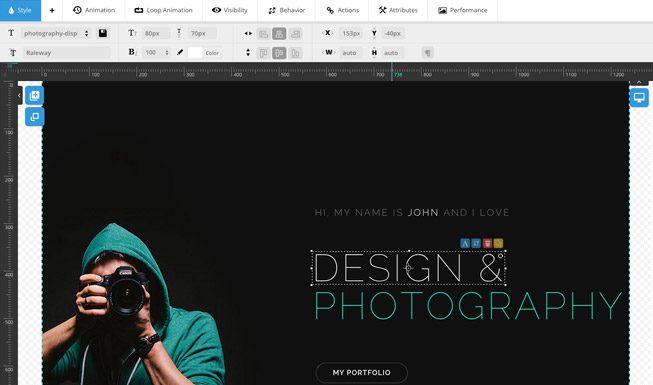Toggle the paragraph line-break icon
This screenshot has width=653, height=385.
pyautogui.click(x=427, y=52)
